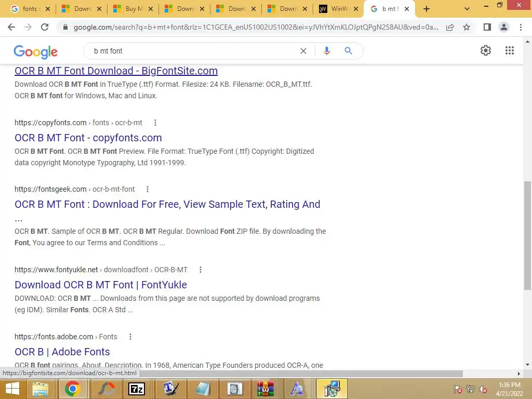Click the muted volume tray icon
This screenshot has width=532, height=399.
[483, 389]
